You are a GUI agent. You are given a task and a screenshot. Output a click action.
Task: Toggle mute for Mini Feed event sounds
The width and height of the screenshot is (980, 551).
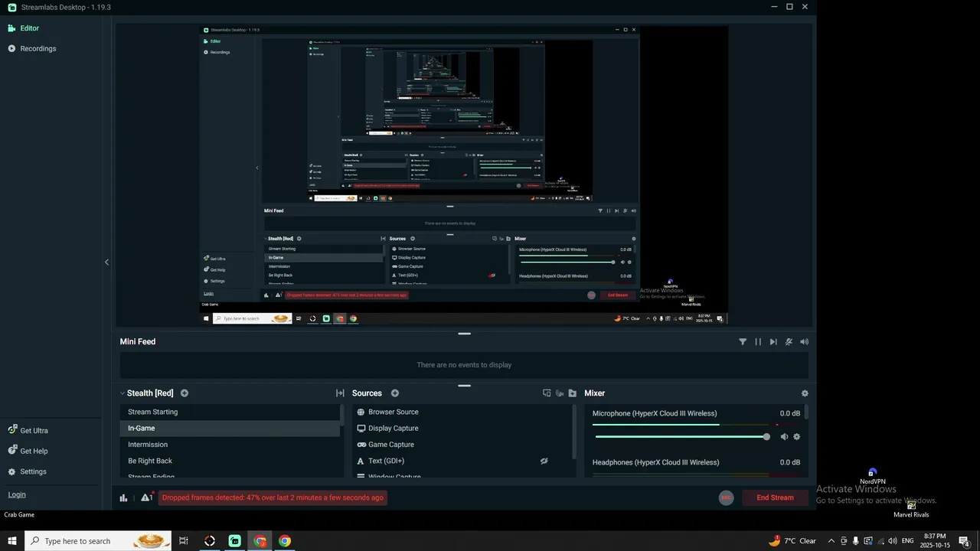click(789, 342)
